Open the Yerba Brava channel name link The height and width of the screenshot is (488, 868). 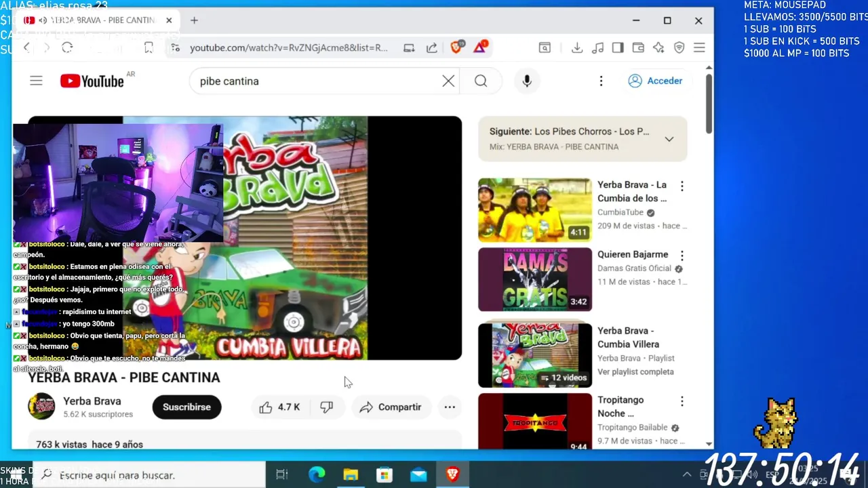(x=92, y=401)
